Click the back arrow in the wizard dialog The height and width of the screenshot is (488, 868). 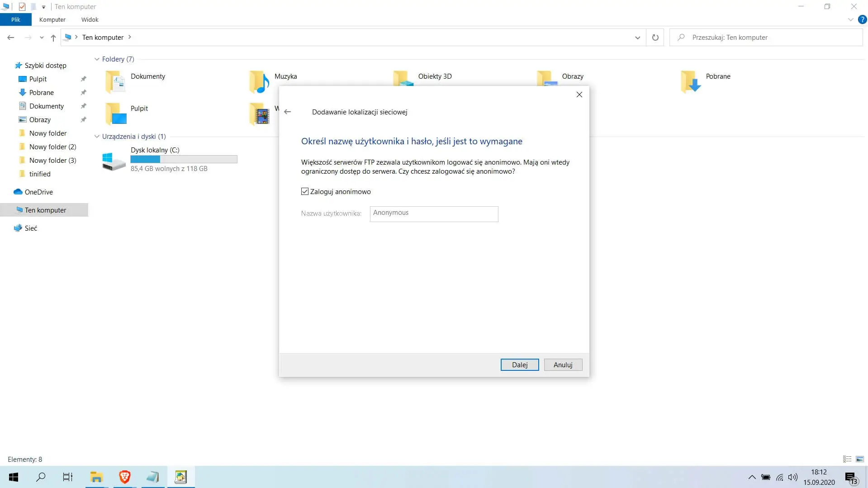click(x=288, y=112)
